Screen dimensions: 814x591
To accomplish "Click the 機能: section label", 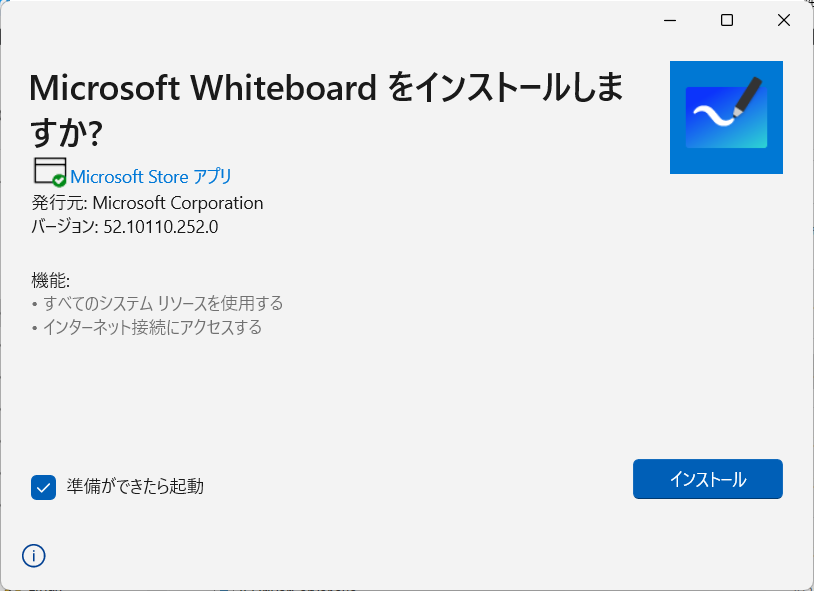I will (x=50, y=280).
